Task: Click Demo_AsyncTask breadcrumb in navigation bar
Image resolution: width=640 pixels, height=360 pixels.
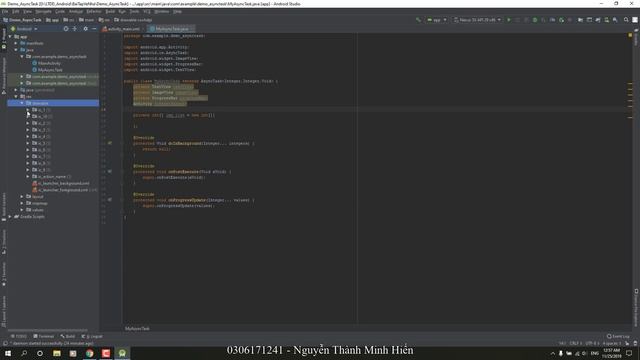Action: click(22, 20)
